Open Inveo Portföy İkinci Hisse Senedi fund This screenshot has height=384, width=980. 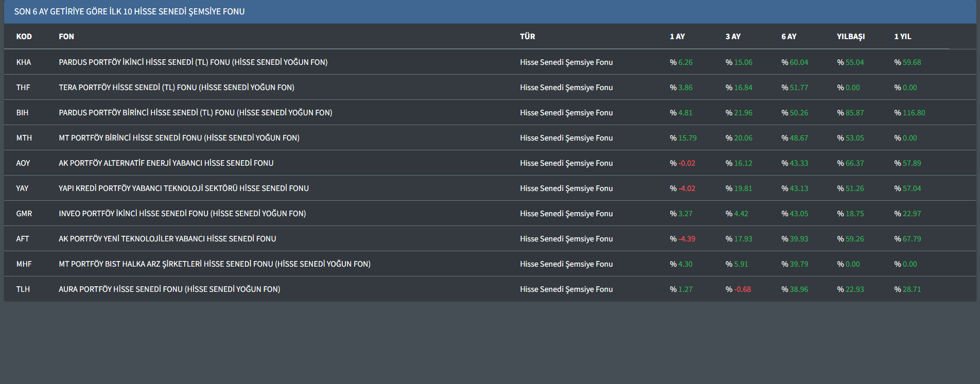[x=182, y=214]
